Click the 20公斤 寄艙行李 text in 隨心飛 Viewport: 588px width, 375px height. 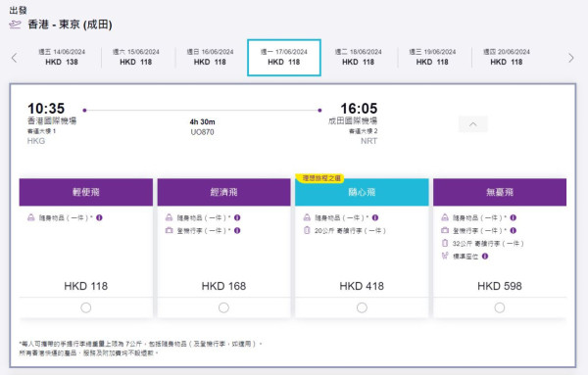click(x=350, y=231)
